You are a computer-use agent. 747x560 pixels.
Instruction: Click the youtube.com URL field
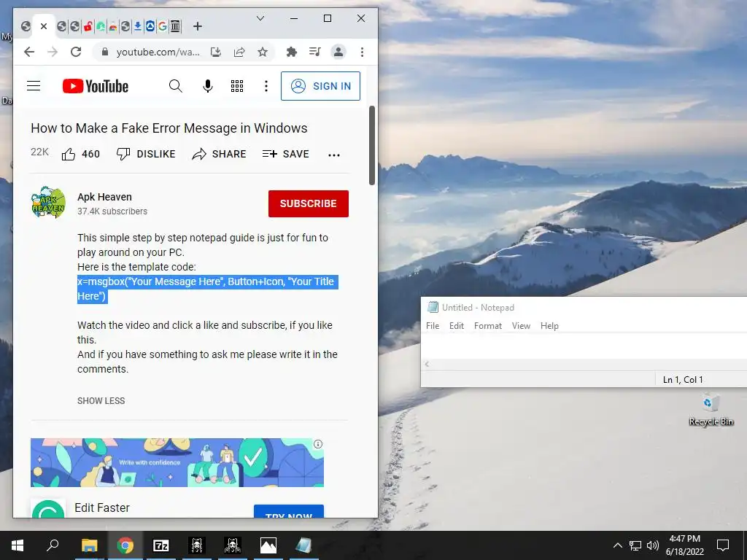(x=158, y=52)
